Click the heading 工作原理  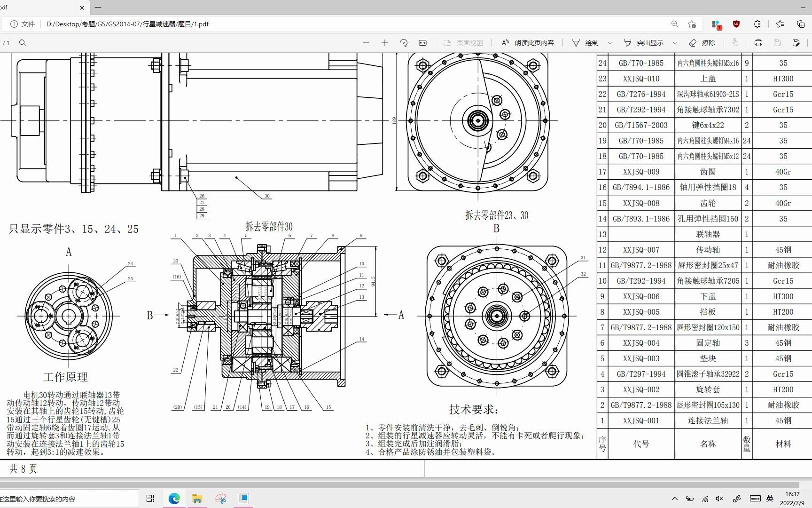pos(65,377)
